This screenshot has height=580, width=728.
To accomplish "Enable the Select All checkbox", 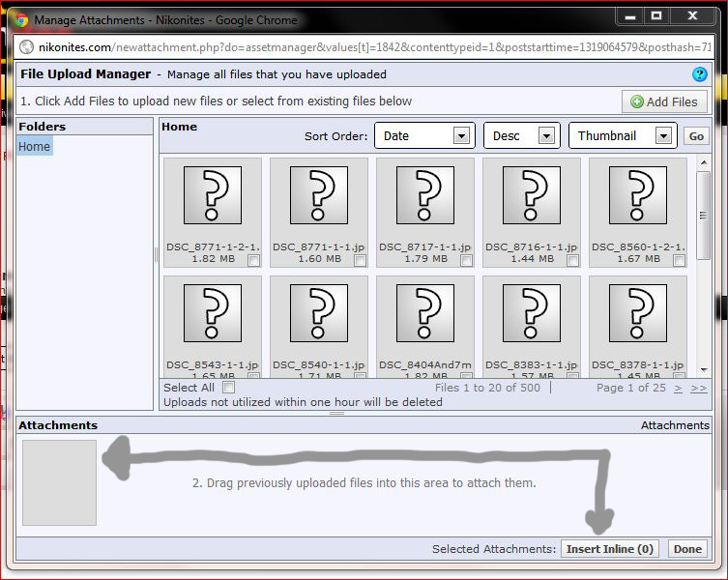I will (x=229, y=388).
